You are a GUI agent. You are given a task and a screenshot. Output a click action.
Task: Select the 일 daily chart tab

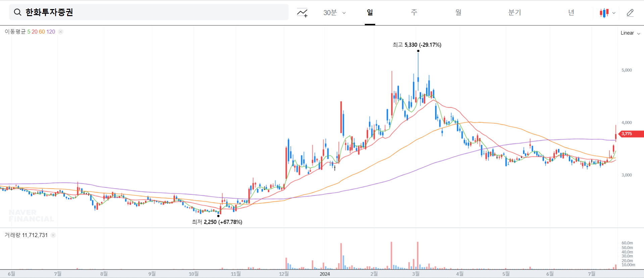[x=370, y=12]
